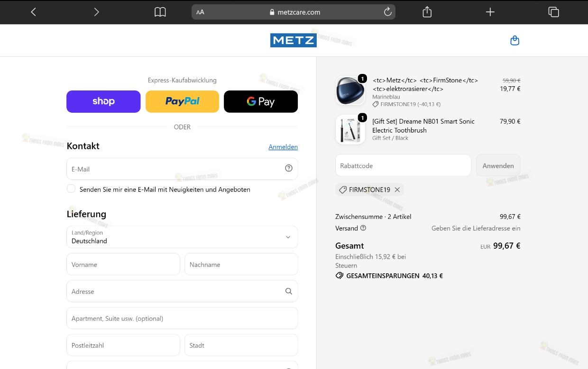
Task: Focus the Nachname field
Action: click(x=241, y=264)
